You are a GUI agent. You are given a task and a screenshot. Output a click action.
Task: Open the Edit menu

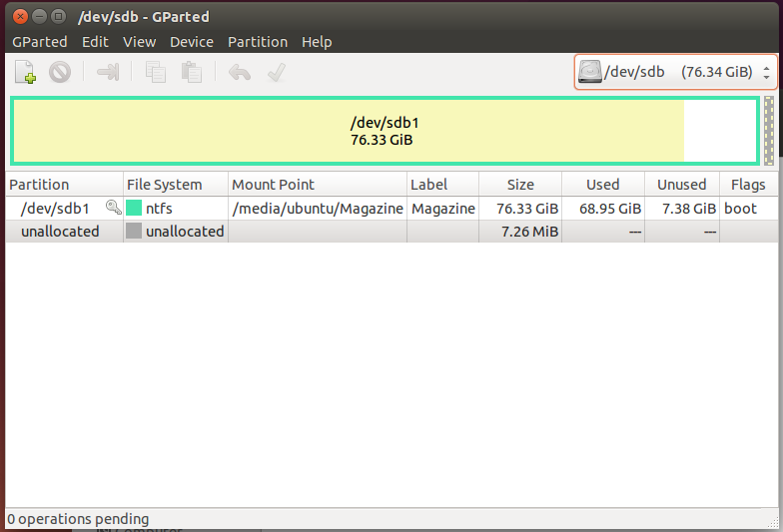coord(95,42)
